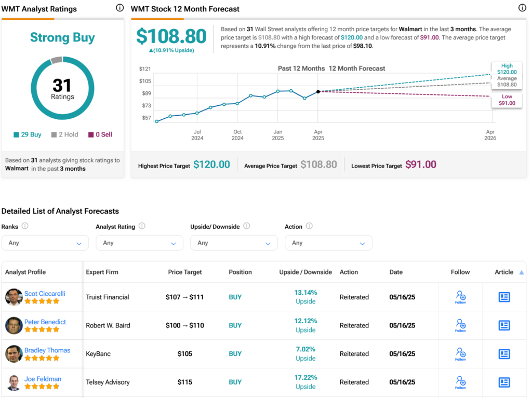Click the gray Hold legend swatch

pos(54,135)
